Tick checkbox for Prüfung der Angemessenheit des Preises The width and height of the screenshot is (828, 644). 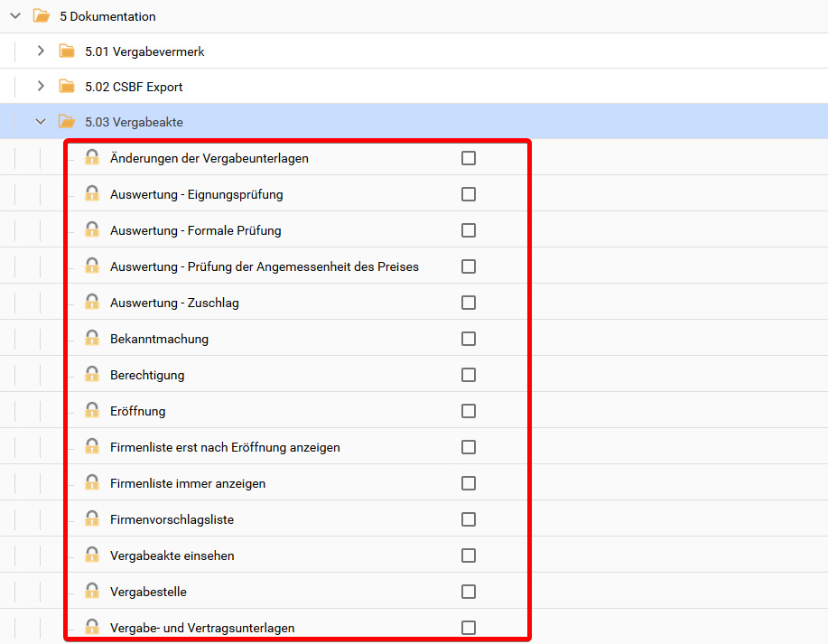pyautogui.click(x=469, y=266)
